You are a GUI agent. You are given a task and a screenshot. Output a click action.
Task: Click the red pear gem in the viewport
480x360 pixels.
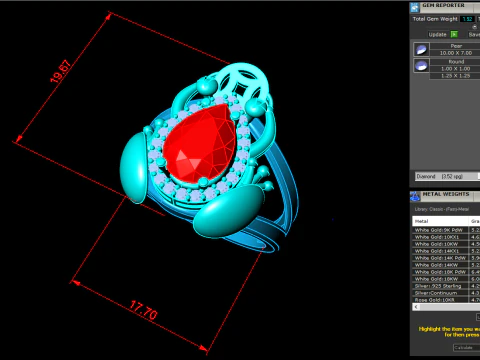click(x=201, y=144)
